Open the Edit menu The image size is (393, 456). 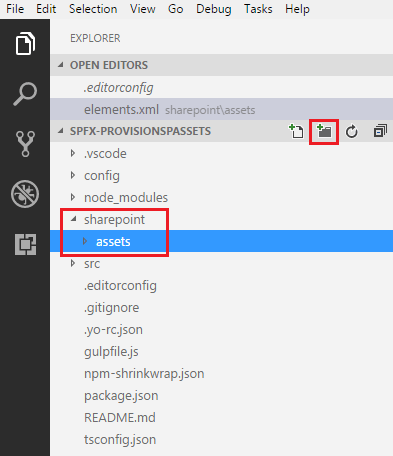click(46, 9)
